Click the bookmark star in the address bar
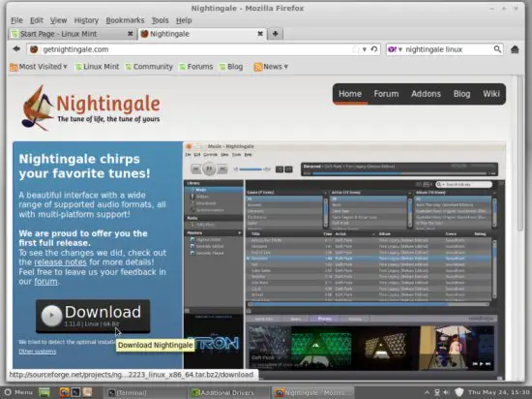This screenshot has width=532, height=399. pyautogui.click(x=355, y=49)
